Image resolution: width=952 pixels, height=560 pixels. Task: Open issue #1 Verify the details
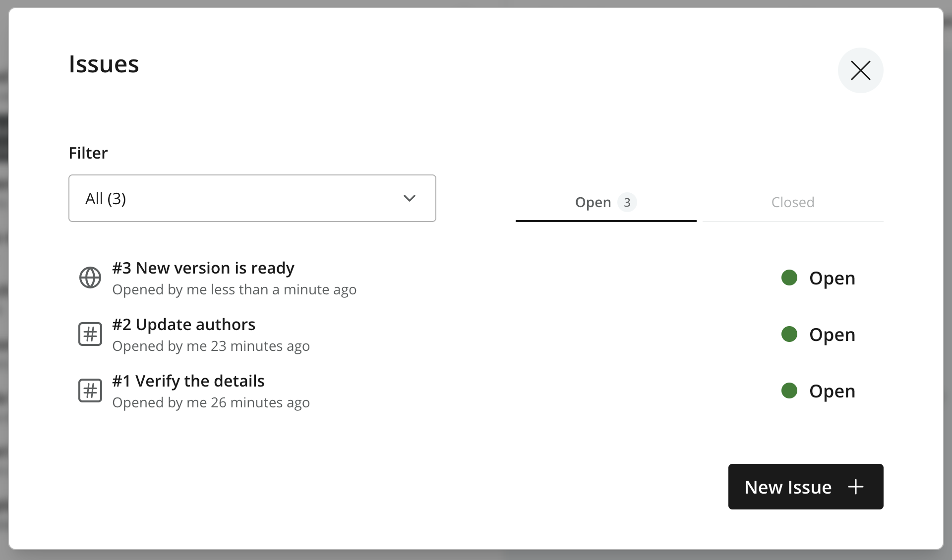click(188, 381)
